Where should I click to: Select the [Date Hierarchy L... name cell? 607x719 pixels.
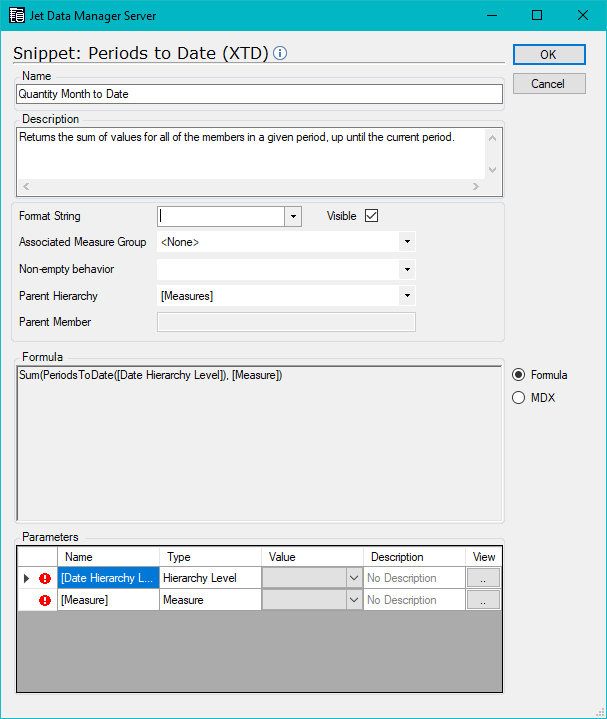tap(108, 578)
